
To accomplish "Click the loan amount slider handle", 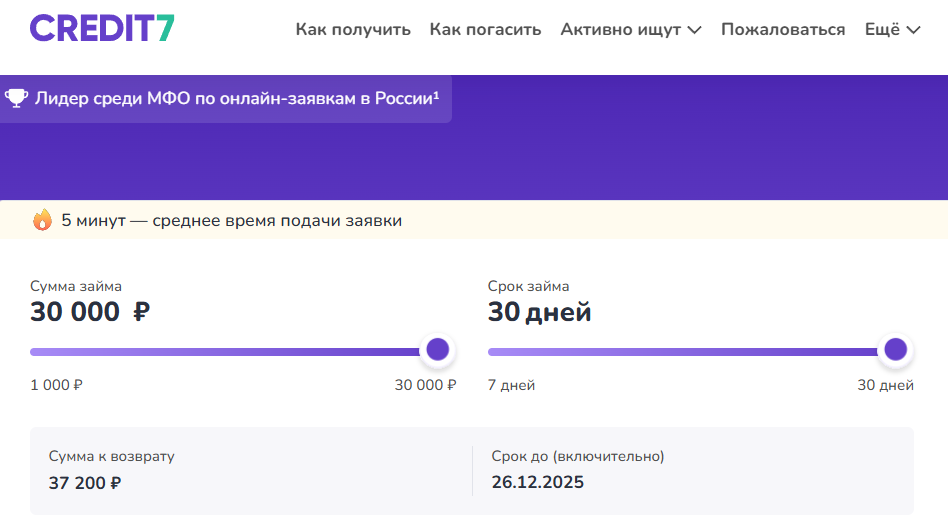I will click(x=437, y=350).
